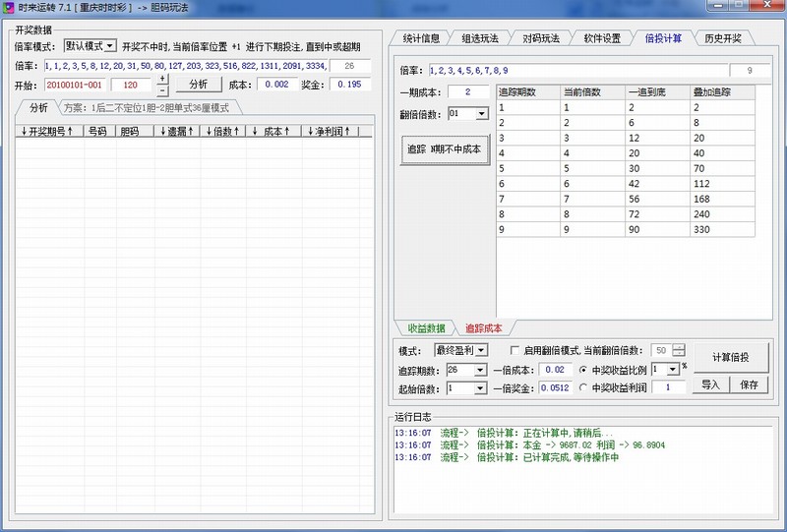Click the 一期成本 input field
Viewport: 787px width, 532px height.
pyautogui.click(x=467, y=92)
